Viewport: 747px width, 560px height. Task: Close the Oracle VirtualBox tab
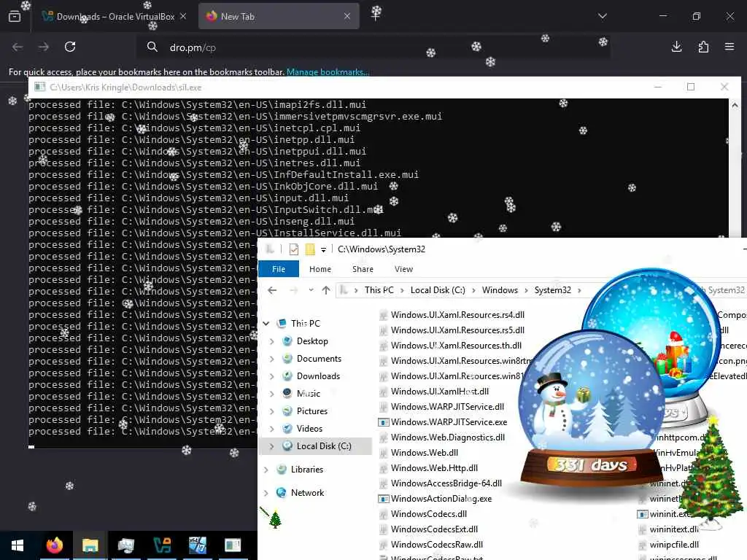[183, 16]
